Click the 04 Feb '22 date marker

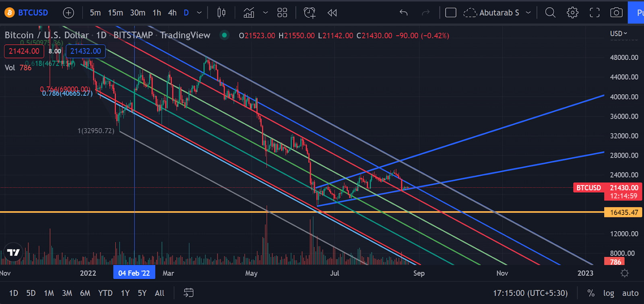(x=134, y=273)
